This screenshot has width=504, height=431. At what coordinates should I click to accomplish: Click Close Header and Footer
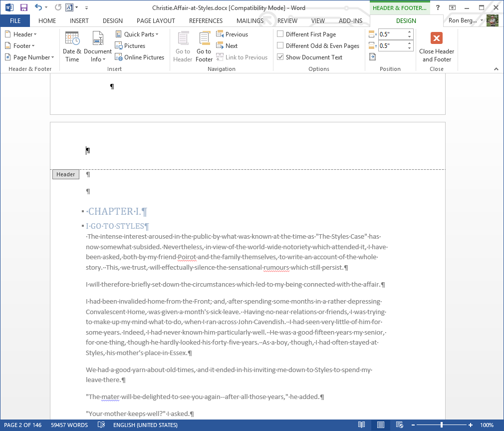click(x=436, y=46)
